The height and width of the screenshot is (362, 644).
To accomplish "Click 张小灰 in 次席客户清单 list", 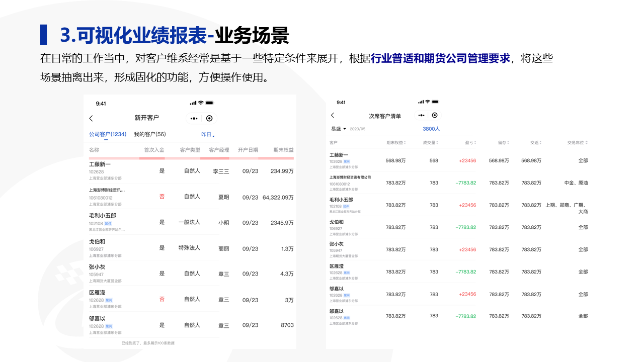I will tap(337, 244).
